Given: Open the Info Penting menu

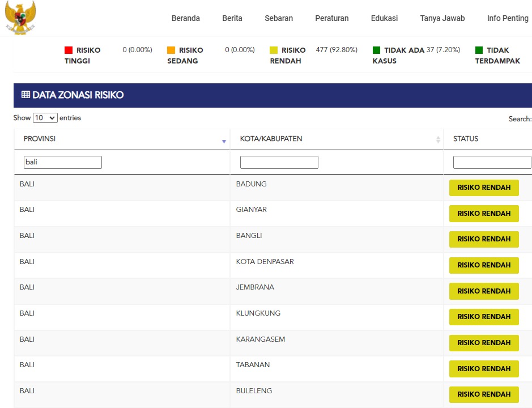Looking at the screenshot, I should point(508,18).
